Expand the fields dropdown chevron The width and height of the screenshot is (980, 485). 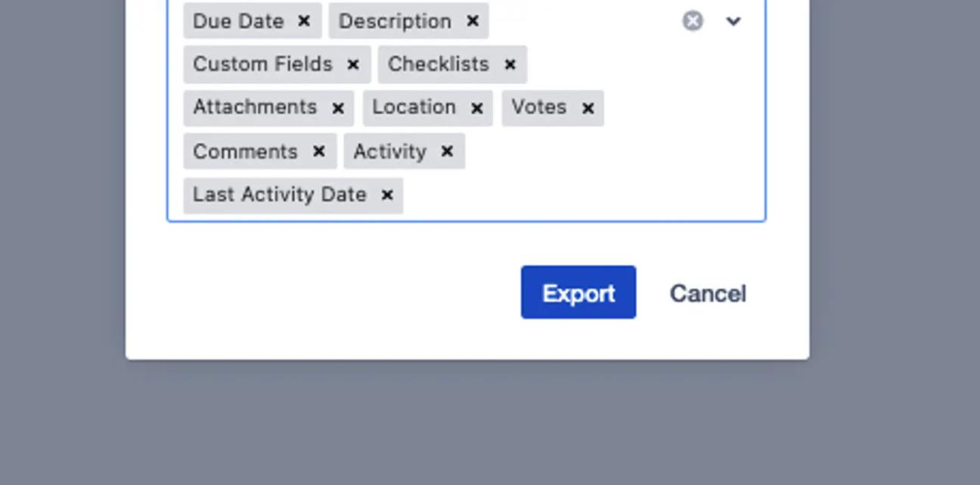pos(733,21)
